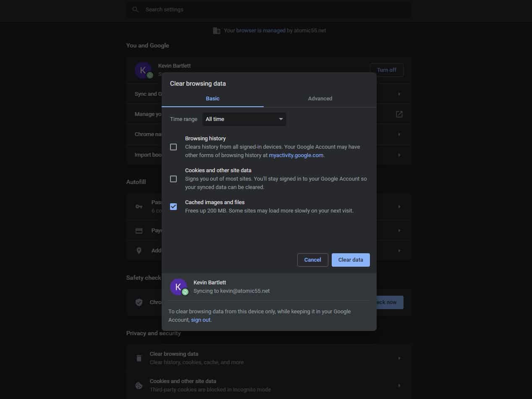Click the payment methods card icon
The width and height of the screenshot is (532, 399).
(x=139, y=231)
